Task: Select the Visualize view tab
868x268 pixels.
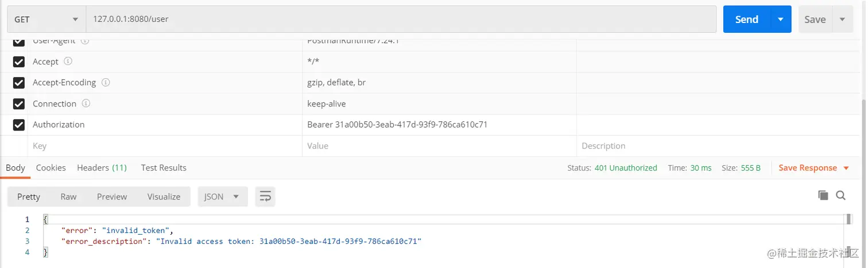Action: pyautogui.click(x=164, y=197)
